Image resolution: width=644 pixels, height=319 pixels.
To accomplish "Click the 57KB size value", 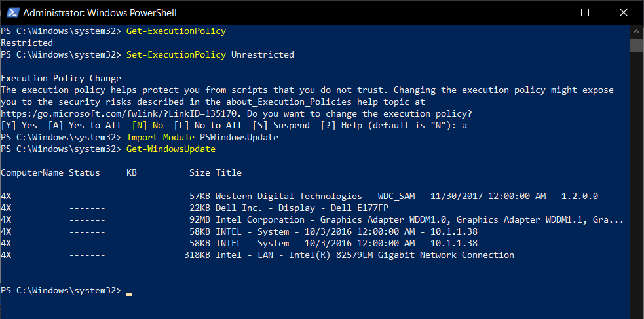I will click(x=200, y=197).
